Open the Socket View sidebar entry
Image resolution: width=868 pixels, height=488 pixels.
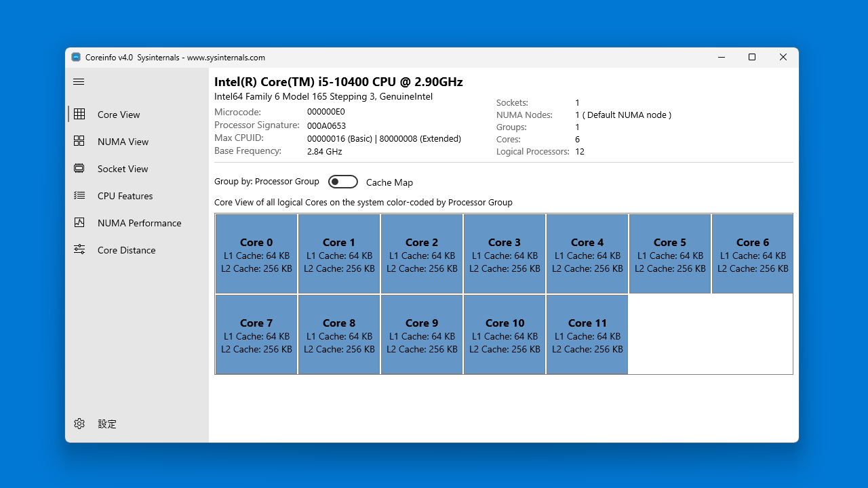(121, 168)
